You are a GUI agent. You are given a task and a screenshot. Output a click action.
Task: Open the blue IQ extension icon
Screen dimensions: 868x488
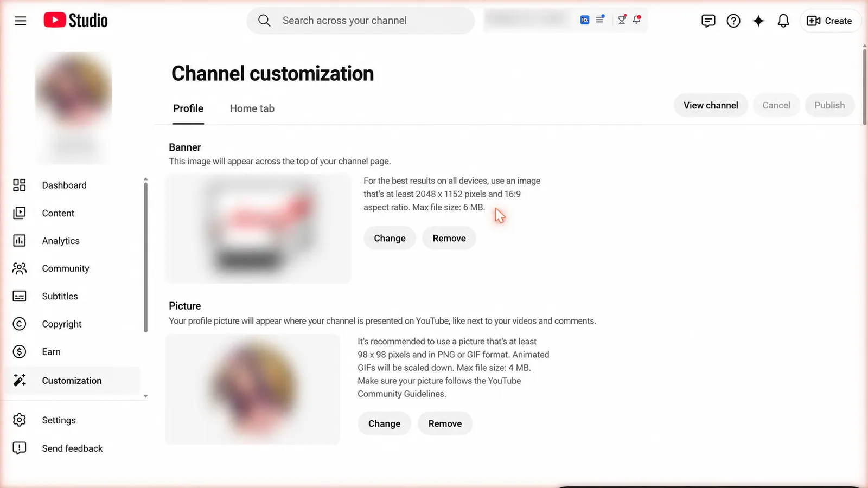coord(585,20)
